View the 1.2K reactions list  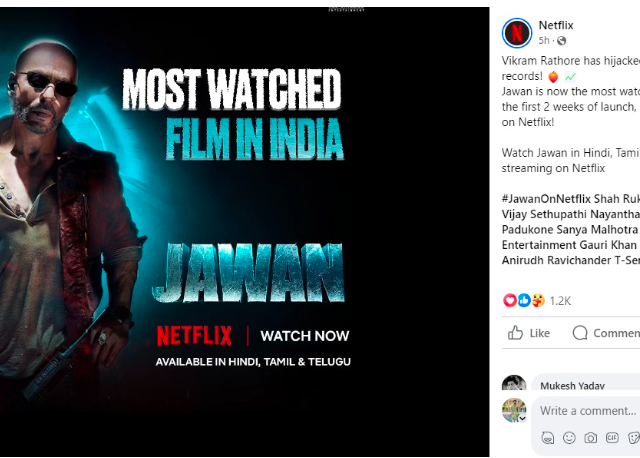tap(560, 301)
